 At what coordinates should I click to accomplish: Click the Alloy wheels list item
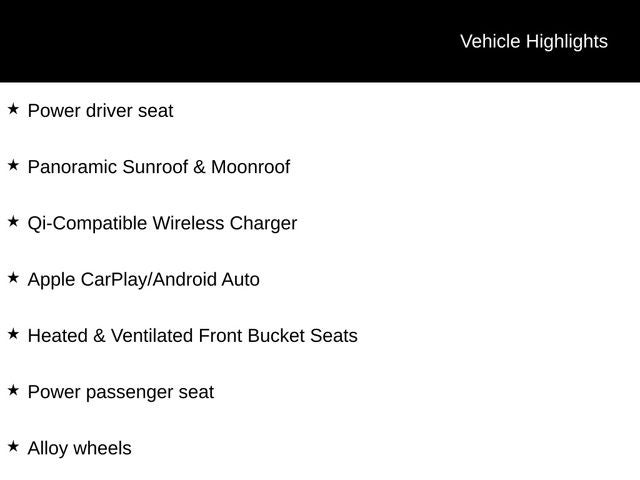pyautogui.click(x=79, y=449)
